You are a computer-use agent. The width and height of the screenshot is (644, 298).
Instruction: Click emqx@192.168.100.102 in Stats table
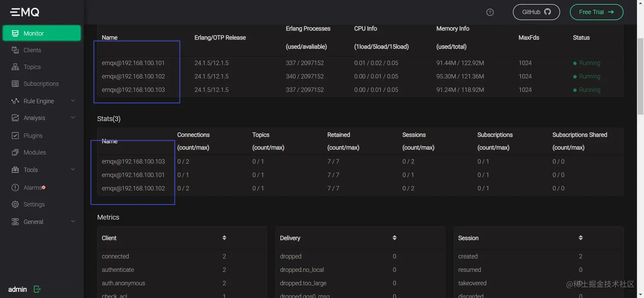click(133, 188)
